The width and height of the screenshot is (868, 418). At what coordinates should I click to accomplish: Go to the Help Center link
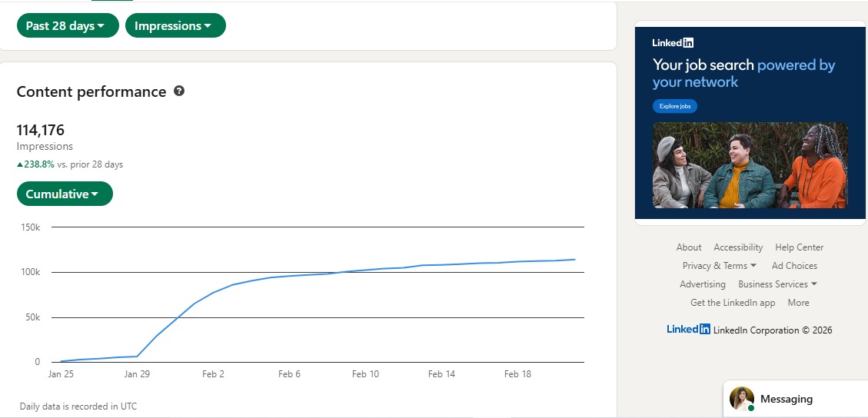799,247
